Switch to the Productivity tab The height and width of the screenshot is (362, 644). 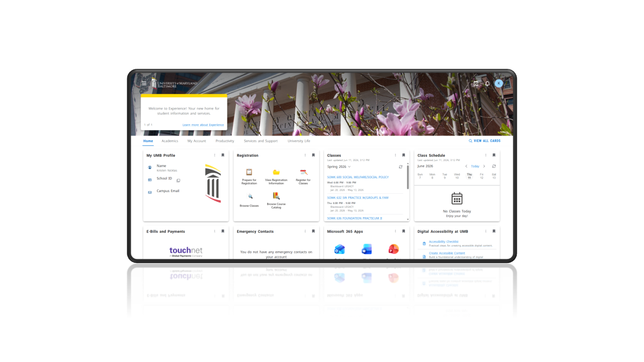225,141
